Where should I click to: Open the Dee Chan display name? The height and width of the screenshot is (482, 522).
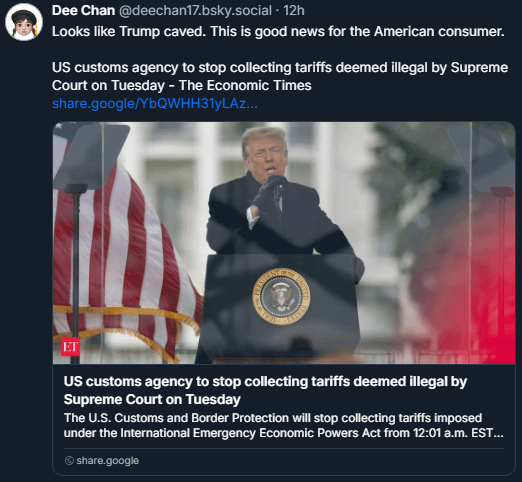[83, 11]
